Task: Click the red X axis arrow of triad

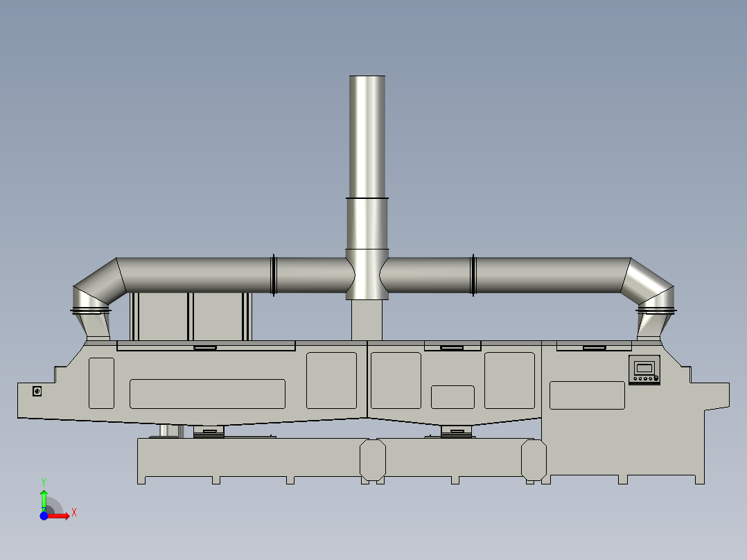Action: 59,516
